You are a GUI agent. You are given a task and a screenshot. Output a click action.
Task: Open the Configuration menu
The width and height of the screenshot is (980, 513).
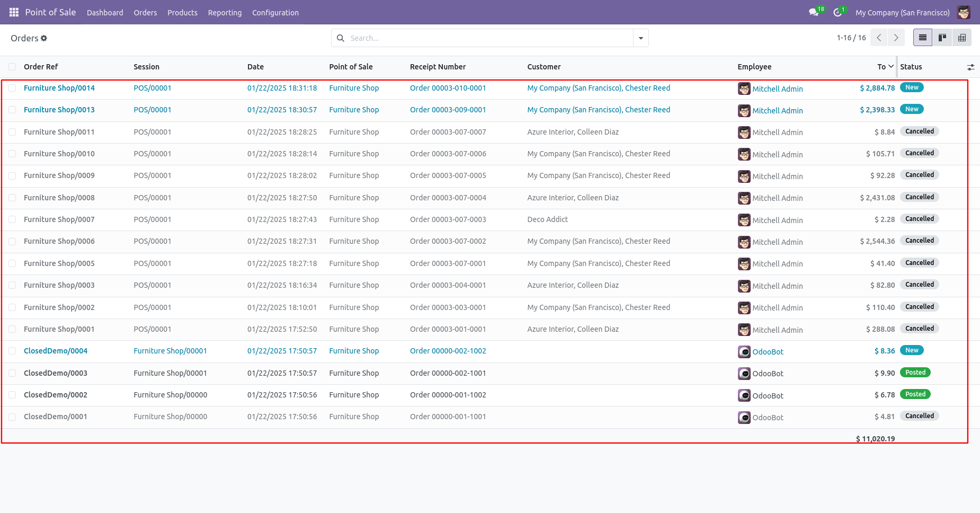[275, 13]
